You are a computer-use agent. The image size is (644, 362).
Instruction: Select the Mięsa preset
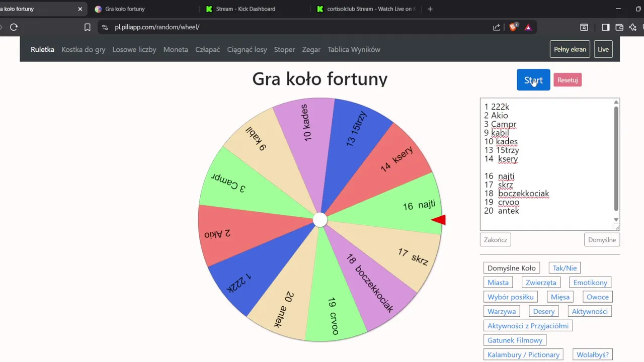[560, 297]
